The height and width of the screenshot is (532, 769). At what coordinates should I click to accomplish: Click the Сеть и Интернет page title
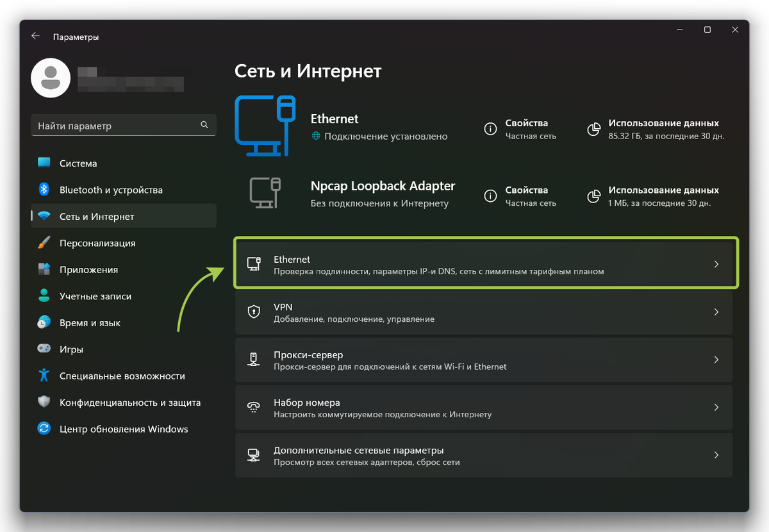pos(308,71)
